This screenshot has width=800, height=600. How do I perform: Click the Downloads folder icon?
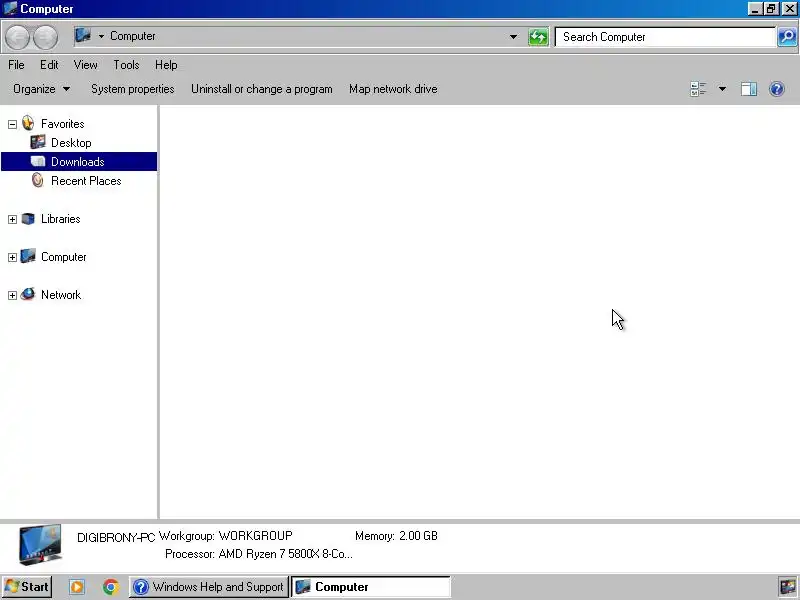pos(38,161)
